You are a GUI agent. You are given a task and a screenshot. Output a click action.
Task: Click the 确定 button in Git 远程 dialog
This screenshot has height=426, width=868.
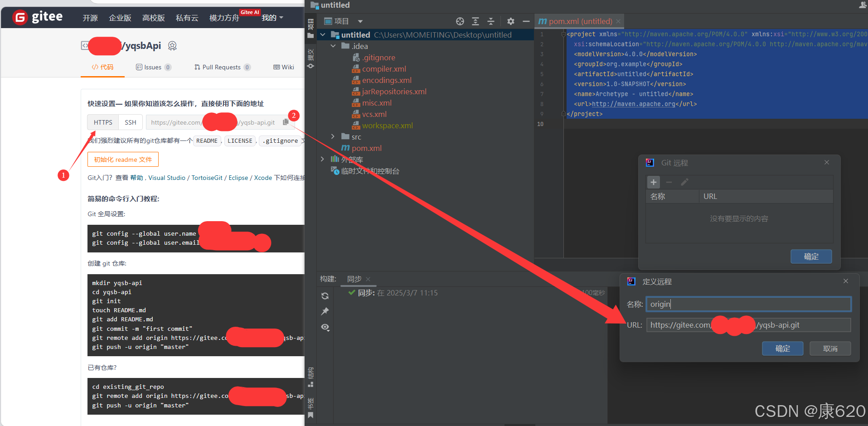pos(811,257)
